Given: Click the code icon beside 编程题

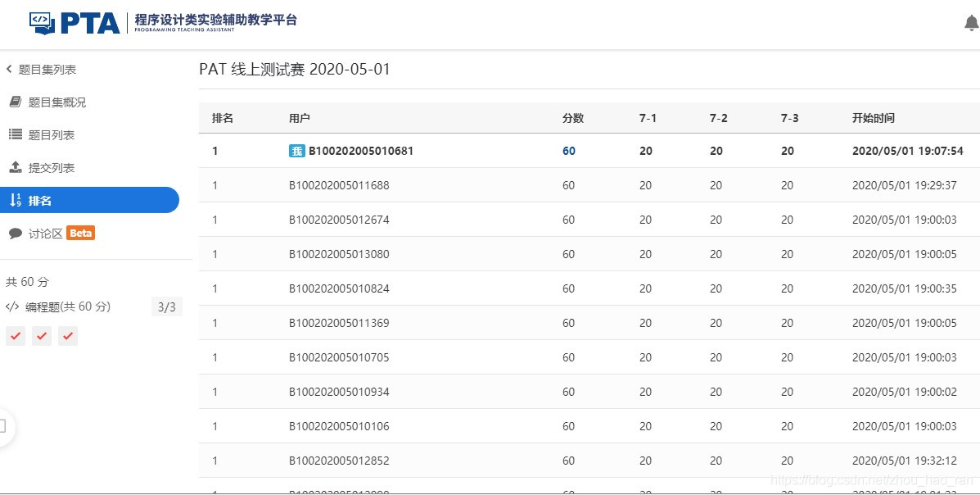Looking at the screenshot, I should coord(12,307).
